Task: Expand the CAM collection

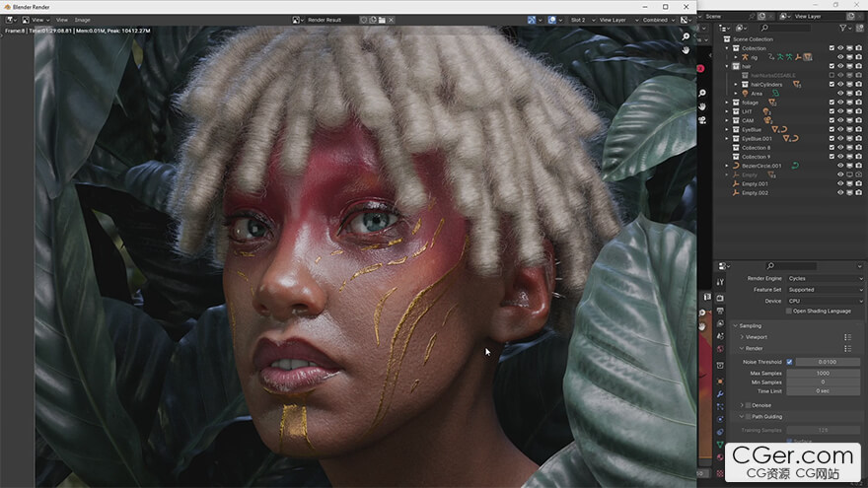Action: click(x=727, y=120)
